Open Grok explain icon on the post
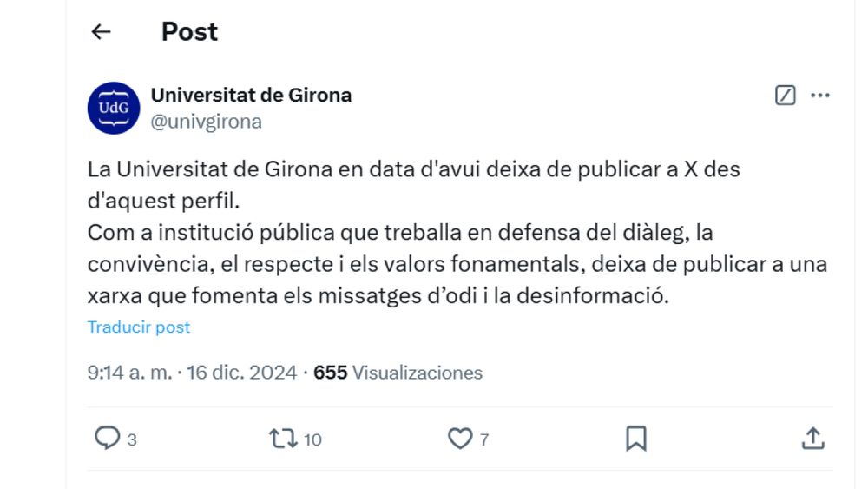 pyautogui.click(x=785, y=96)
